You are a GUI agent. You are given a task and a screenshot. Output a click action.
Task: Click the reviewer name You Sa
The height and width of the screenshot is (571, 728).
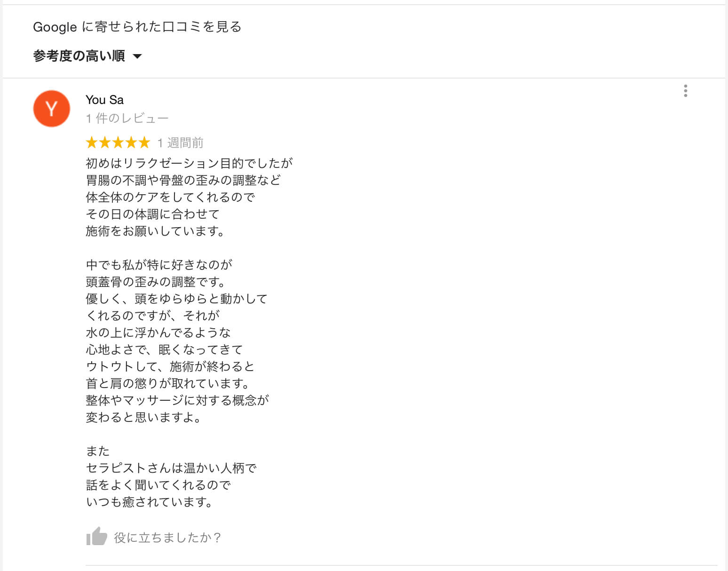pyautogui.click(x=104, y=100)
